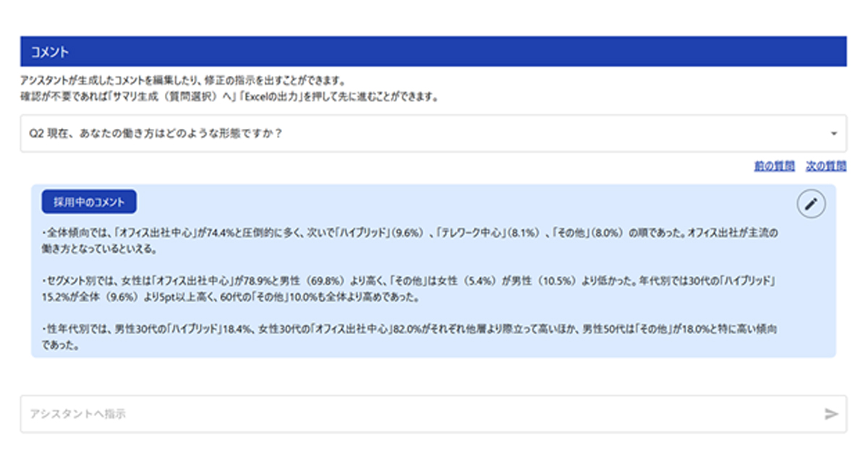Click the コメント section header bar
The image size is (868, 456).
(433, 52)
